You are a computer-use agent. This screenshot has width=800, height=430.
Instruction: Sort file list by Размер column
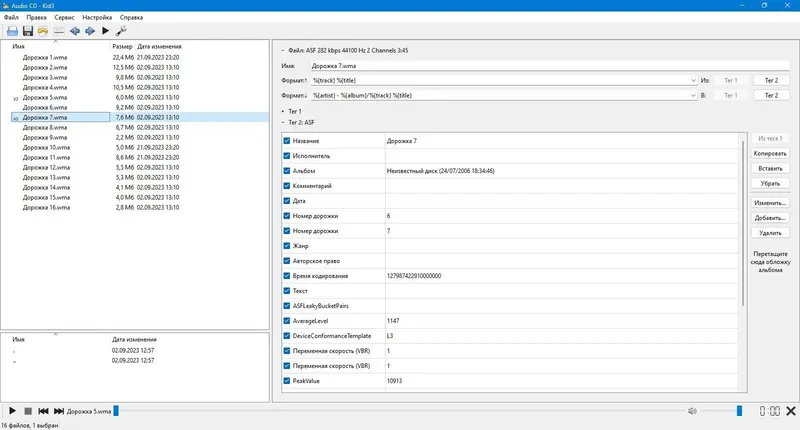coord(122,46)
